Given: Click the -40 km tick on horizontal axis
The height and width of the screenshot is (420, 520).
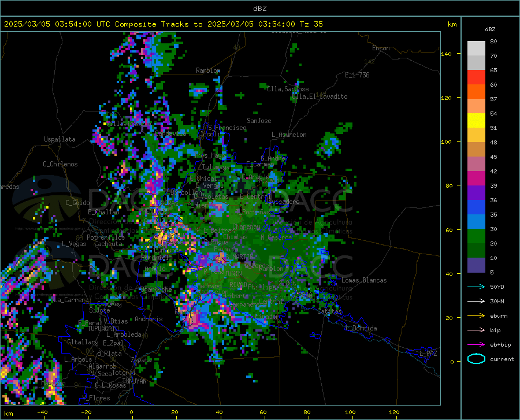Looking at the screenshot, I should pos(42,412).
